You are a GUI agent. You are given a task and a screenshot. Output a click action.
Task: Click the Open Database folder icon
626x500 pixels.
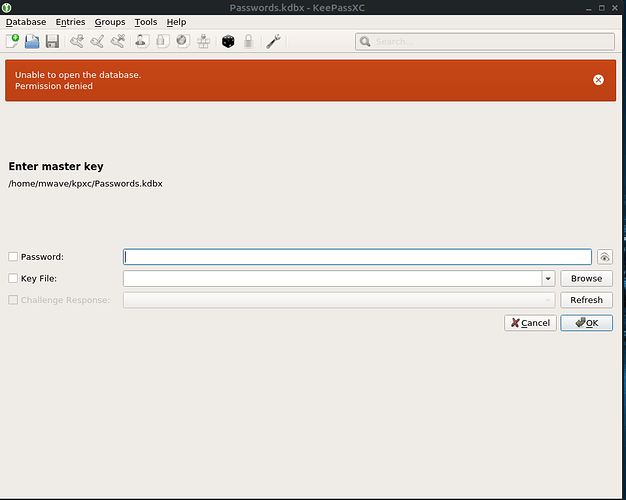click(32, 41)
